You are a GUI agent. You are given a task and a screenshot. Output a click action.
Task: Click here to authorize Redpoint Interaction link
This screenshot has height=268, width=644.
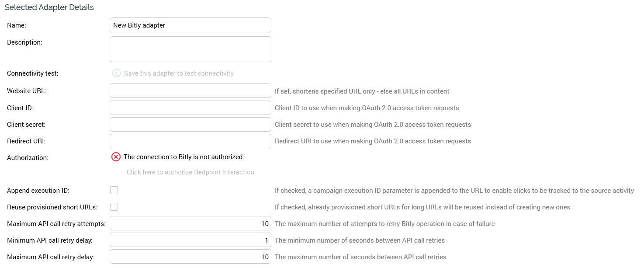pyautogui.click(x=190, y=172)
